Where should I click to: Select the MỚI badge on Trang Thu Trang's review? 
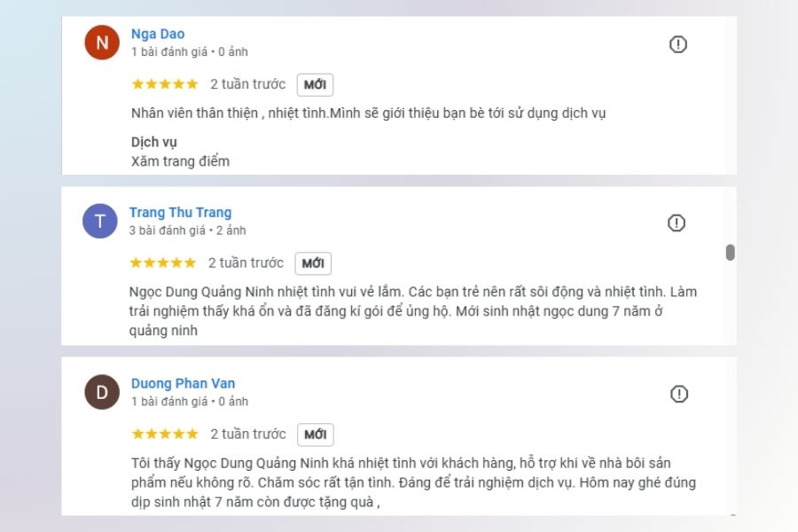click(313, 262)
